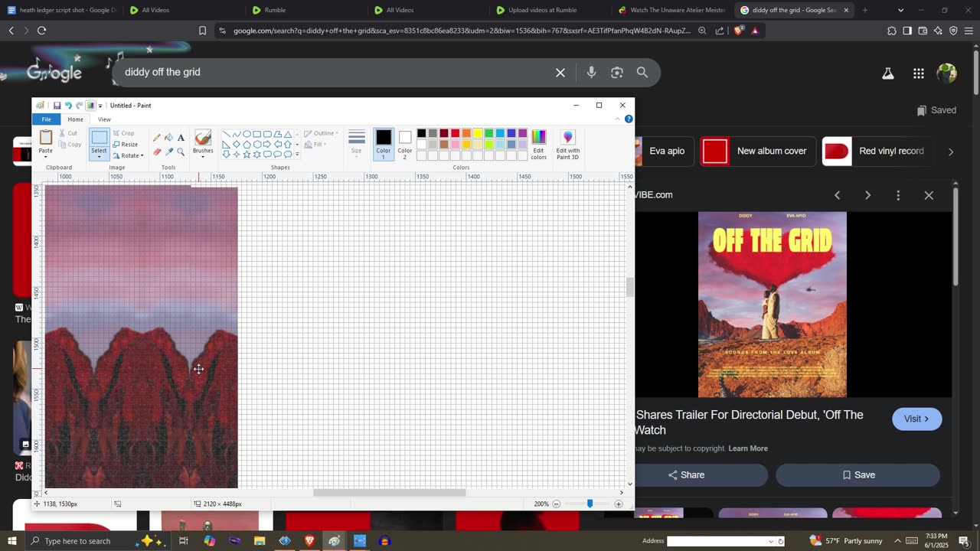980x551 pixels.
Task: Open the shape Fill dropdown
Action: click(x=315, y=144)
